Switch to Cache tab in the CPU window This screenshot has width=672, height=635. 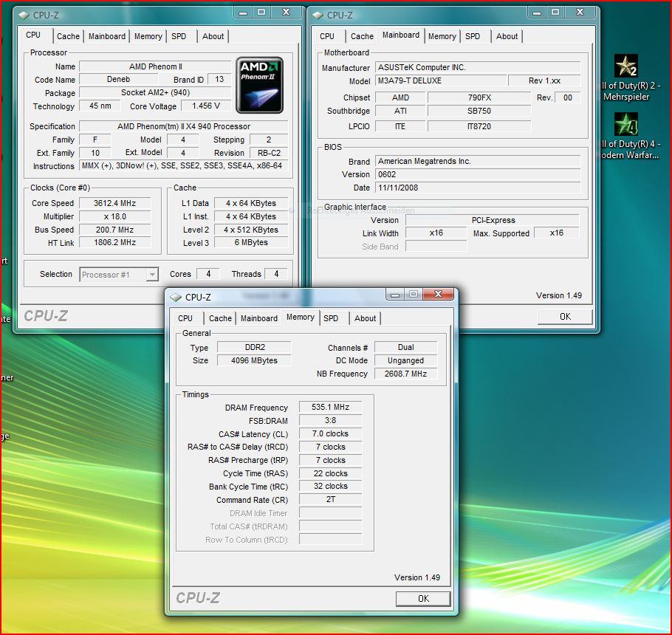click(x=68, y=36)
